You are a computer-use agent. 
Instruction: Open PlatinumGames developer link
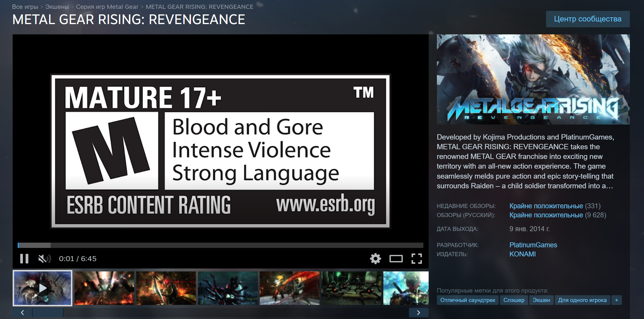533,245
